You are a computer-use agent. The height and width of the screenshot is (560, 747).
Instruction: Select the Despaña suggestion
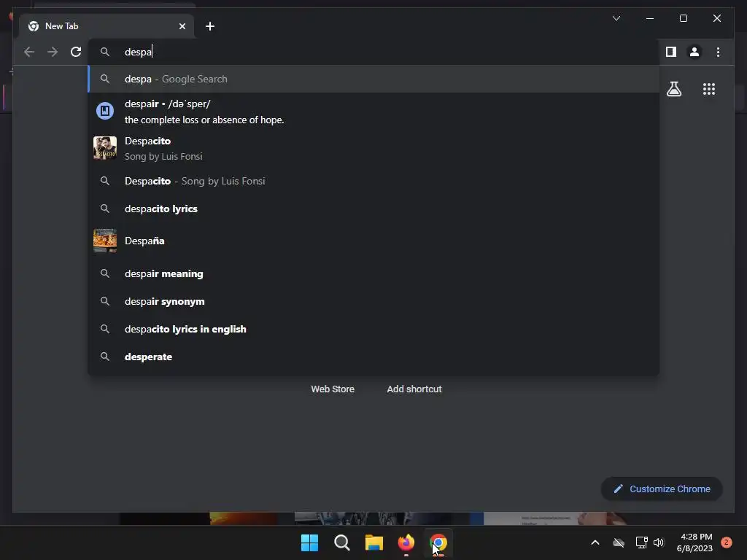pyautogui.click(x=373, y=241)
